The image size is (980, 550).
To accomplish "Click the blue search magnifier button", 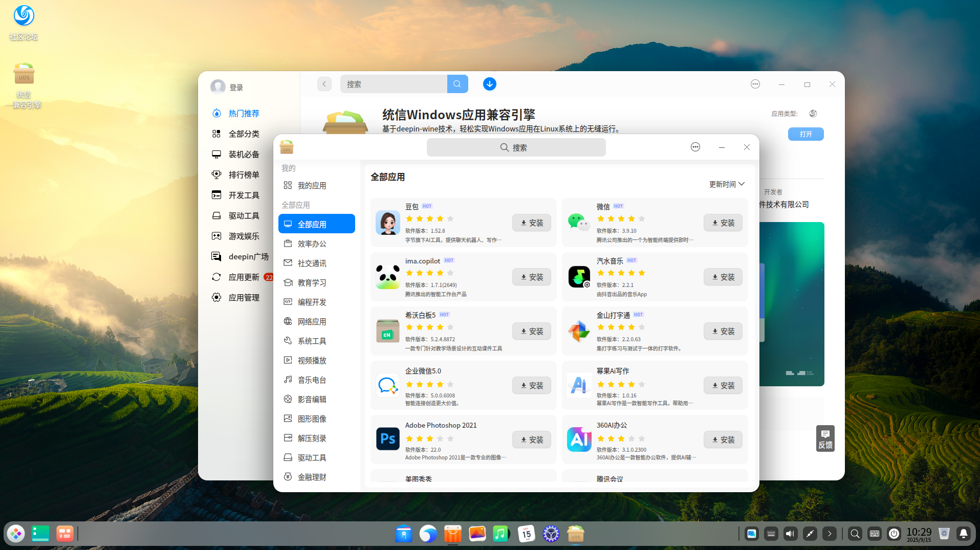I will click(x=458, y=84).
